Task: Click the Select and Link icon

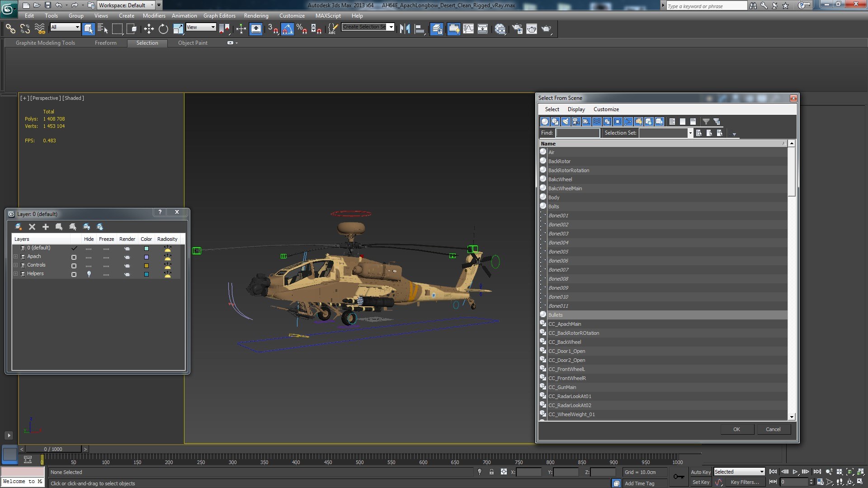Action: click(x=10, y=29)
